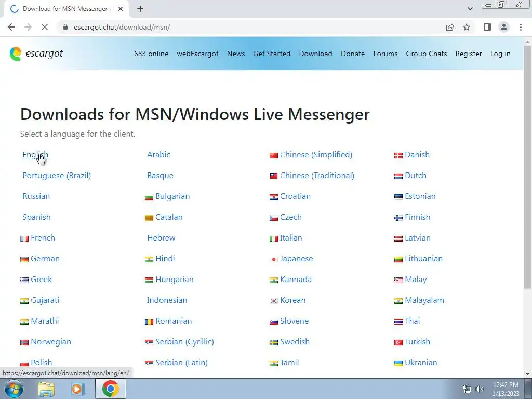532x399 pixels.
Task: Launch Windows Media Player from taskbar
Action: [x=77, y=389]
